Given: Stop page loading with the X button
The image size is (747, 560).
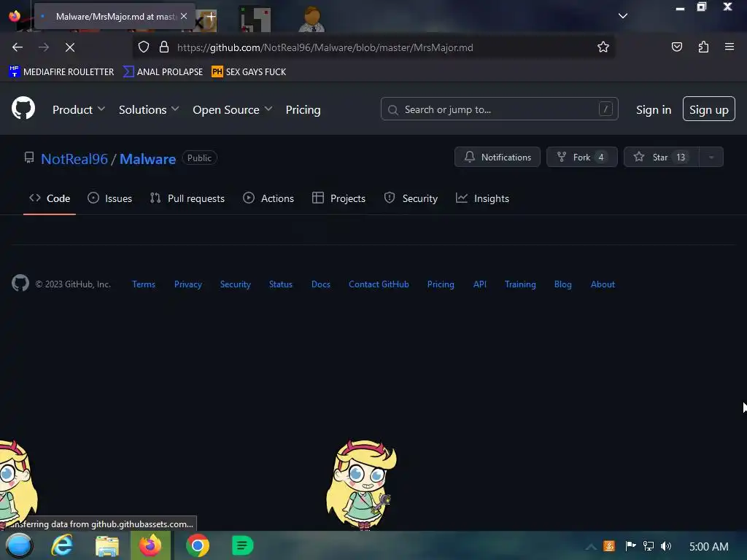Looking at the screenshot, I should pyautogui.click(x=69, y=47).
